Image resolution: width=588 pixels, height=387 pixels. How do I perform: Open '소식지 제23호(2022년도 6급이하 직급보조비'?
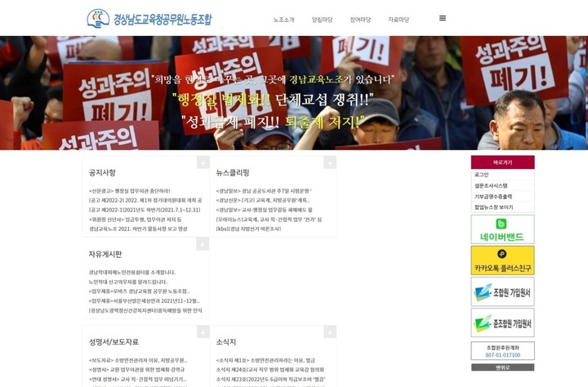point(271,379)
